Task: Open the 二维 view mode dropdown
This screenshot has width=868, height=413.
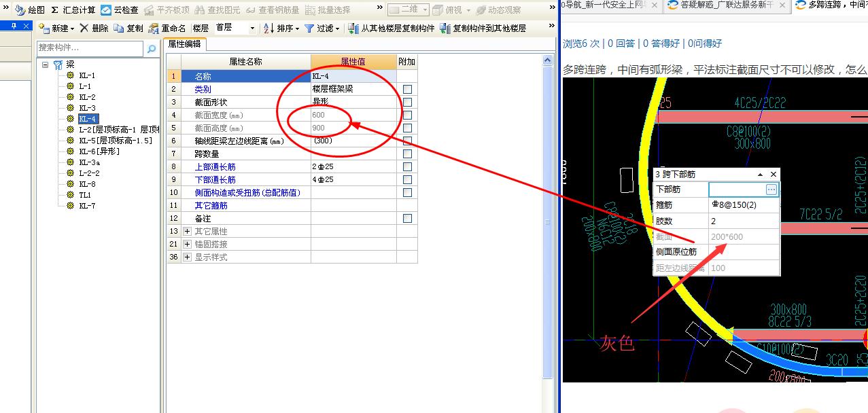Action: 424,10
